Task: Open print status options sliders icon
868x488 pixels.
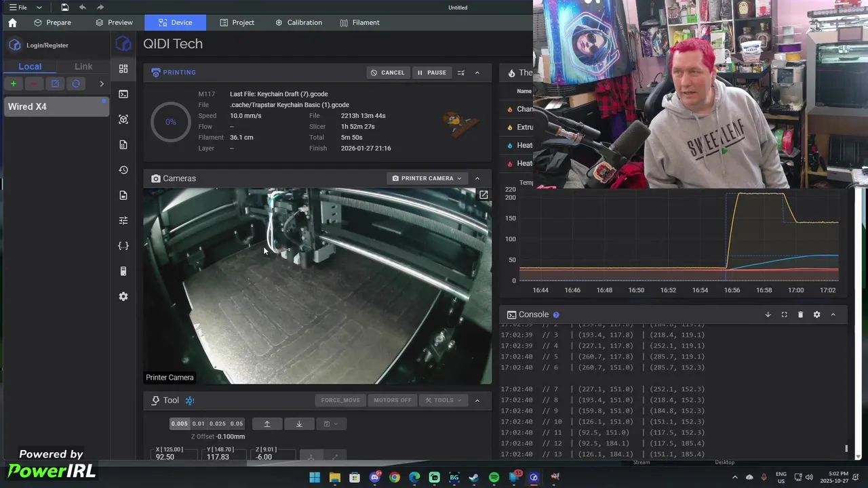Action: 460,73
